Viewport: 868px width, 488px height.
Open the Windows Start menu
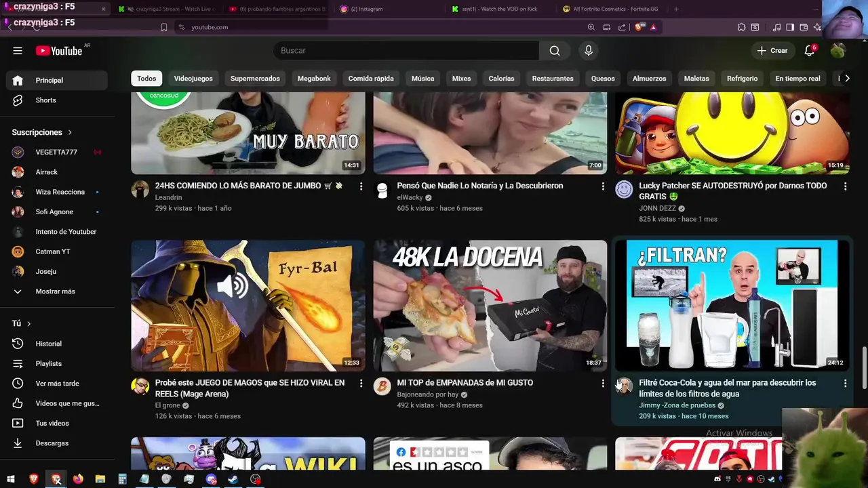[x=12, y=479]
